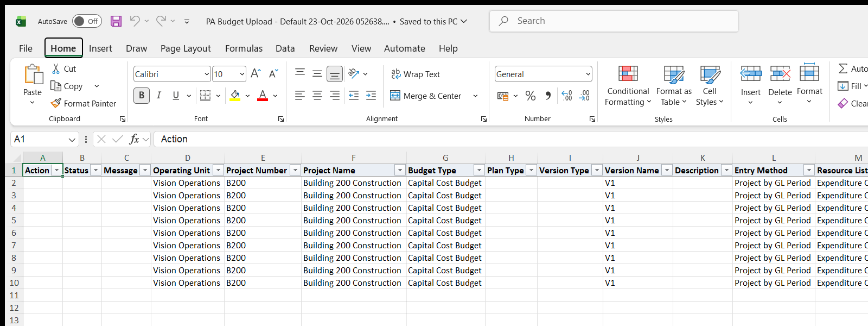
Task: Click Merge & Center button
Action: click(426, 96)
